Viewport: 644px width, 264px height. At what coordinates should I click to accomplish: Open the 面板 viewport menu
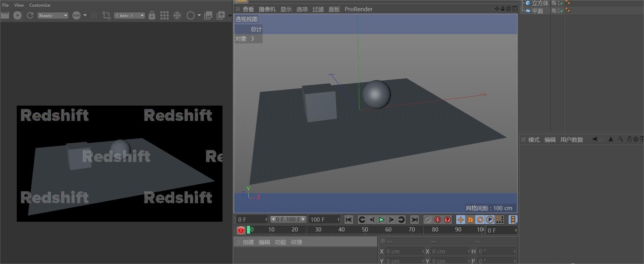334,9
